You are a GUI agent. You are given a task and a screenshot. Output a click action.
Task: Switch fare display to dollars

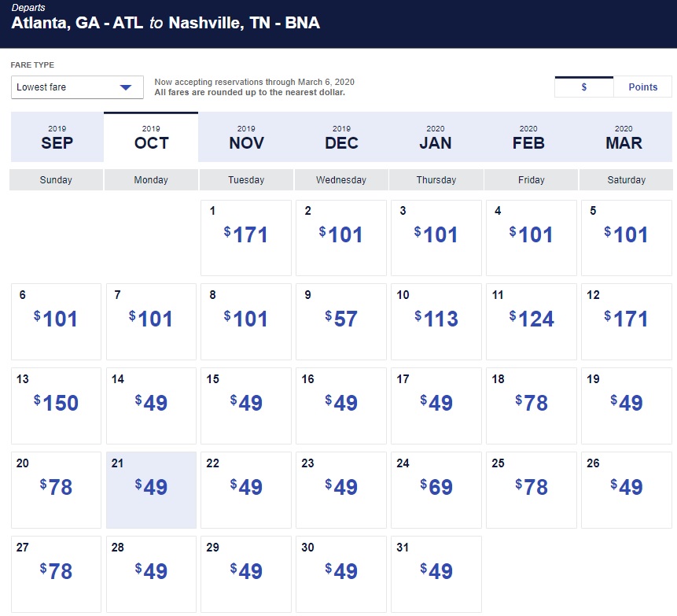pos(583,87)
